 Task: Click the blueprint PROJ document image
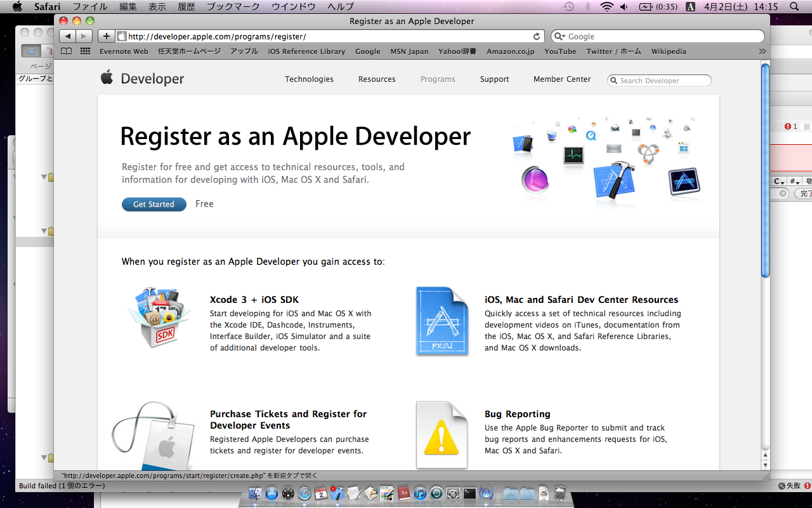442,321
